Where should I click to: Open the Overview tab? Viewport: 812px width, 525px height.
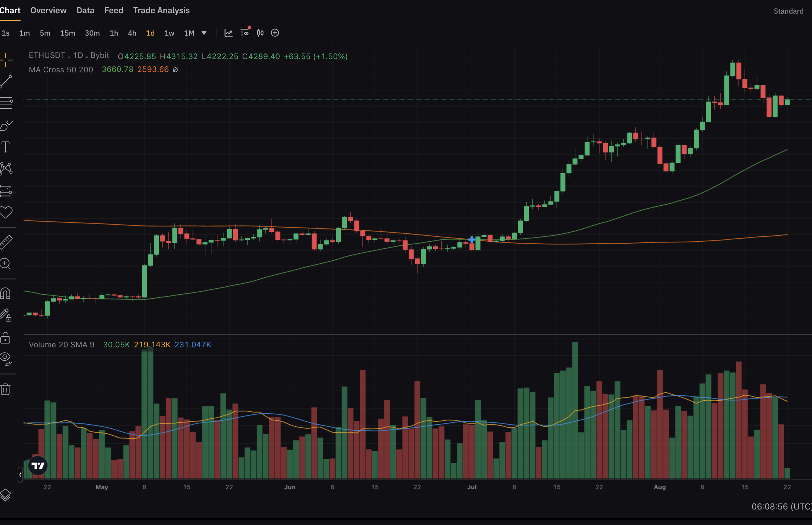(48, 11)
